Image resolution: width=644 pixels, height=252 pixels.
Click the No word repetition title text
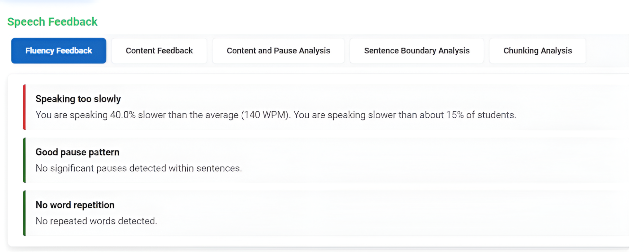pyautogui.click(x=75, y=205)
